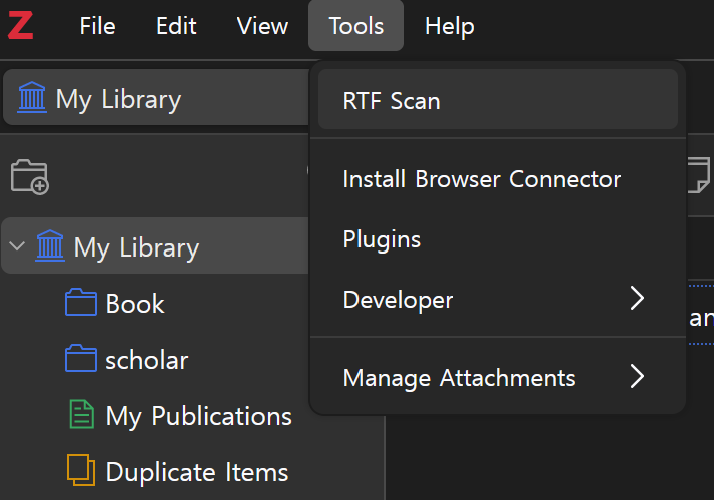Open Plugins from the Tools menu

(x=498, y=239)
